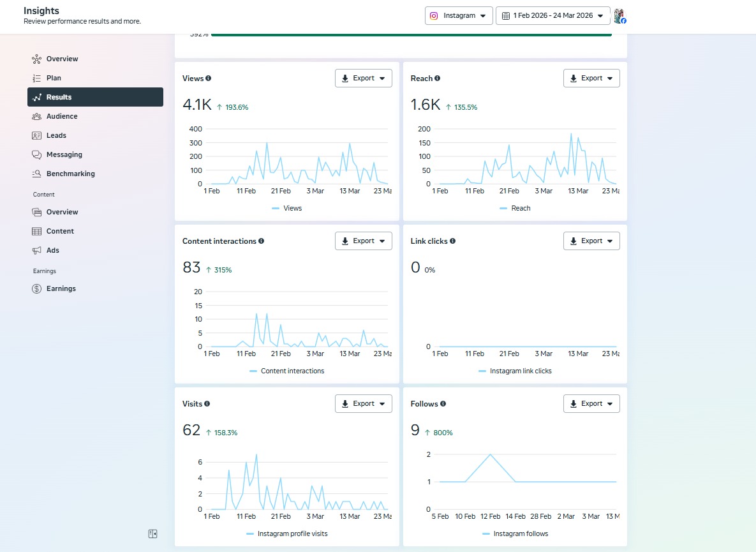Click the Earnings dollar icon
This screenshot has width=756, height=552.
(x=36, y=289)
